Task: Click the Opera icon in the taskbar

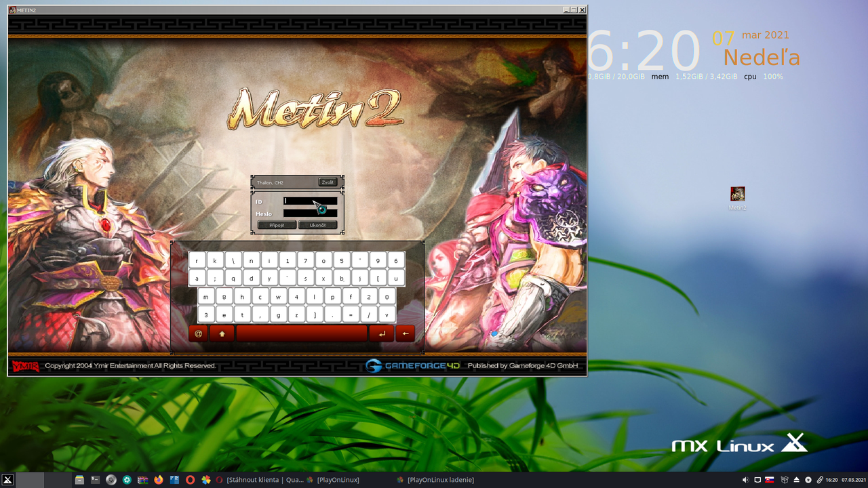Action: pos(190,480)
